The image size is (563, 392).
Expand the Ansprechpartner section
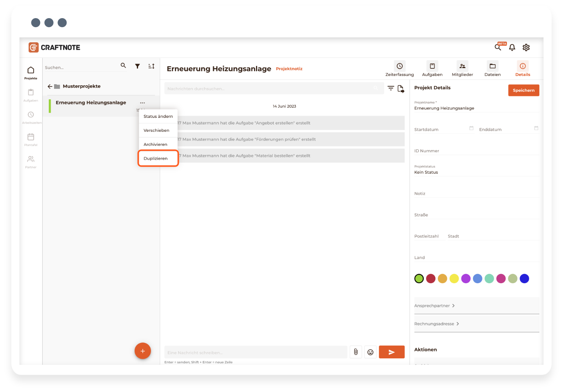pyautogui.click(x=434, y=306)
